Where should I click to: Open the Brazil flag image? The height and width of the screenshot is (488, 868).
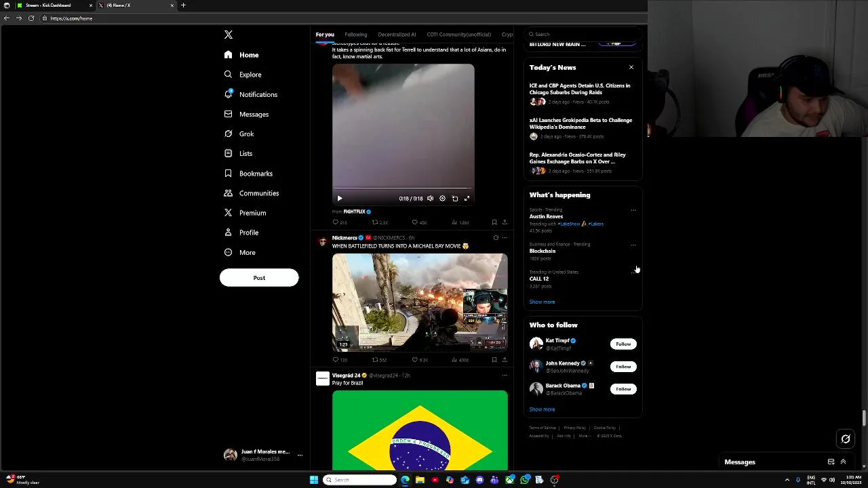(420, 430)
